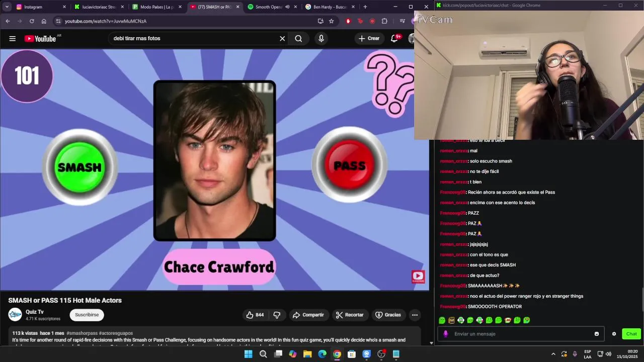Screen dimensions: 644x362
Task: Open a new browser tab
Action: 365,7
